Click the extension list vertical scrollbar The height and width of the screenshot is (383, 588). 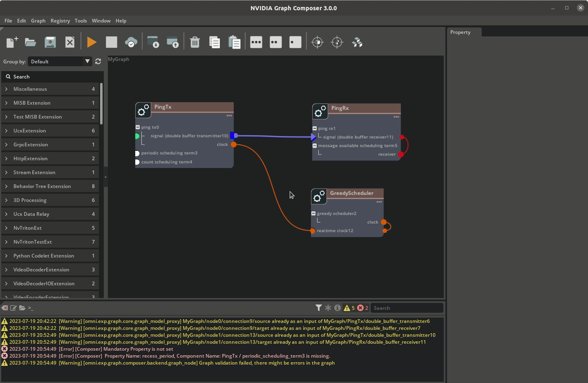[x=101, y=103]
